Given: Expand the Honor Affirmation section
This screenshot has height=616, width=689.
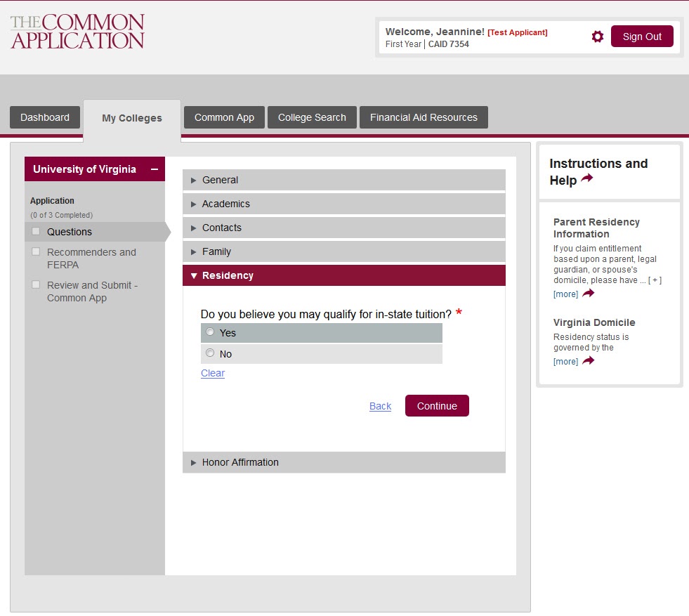Looking at the screenshot, I should click(343, 462).
